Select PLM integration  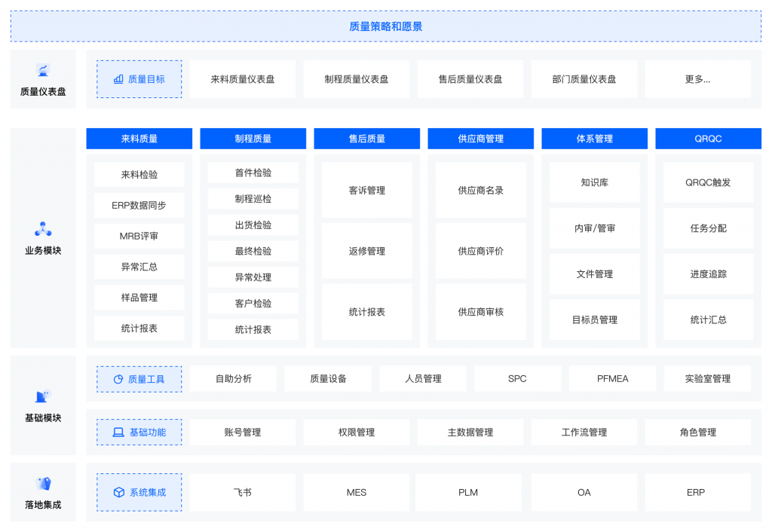click(x=468, y=492)
